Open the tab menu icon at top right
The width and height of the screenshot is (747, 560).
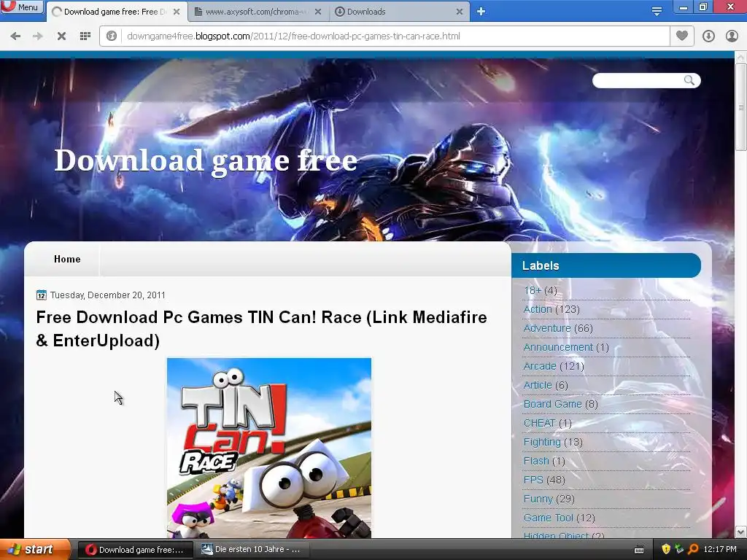click(657, 12)
